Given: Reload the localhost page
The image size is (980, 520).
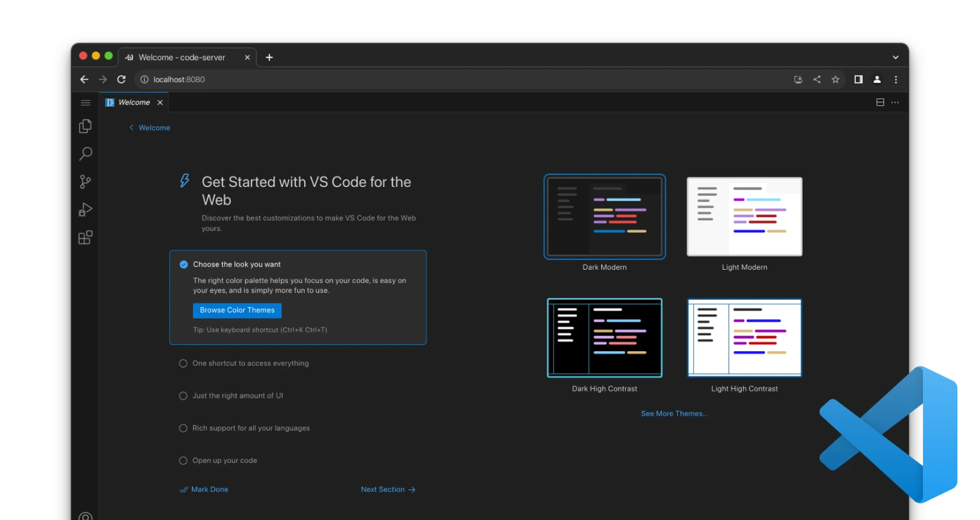Looking at the screenshot, I should pyautogui.click(x=122, y=80).
